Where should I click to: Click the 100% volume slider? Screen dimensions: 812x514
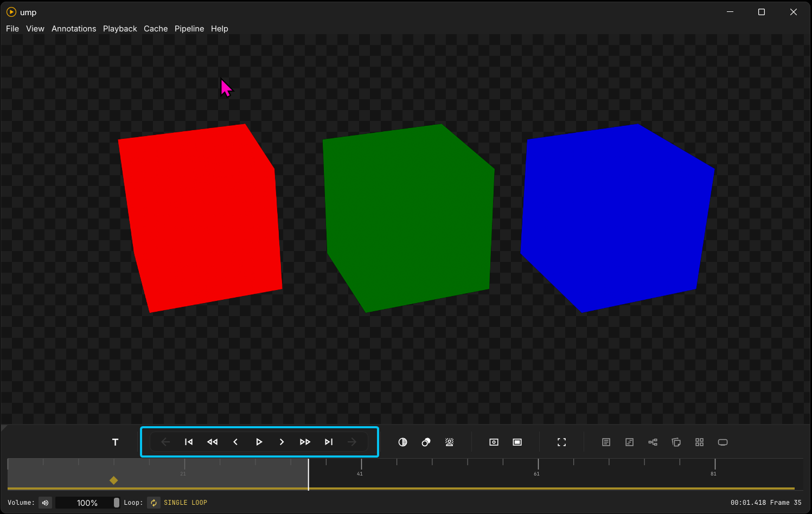point(87,503)
